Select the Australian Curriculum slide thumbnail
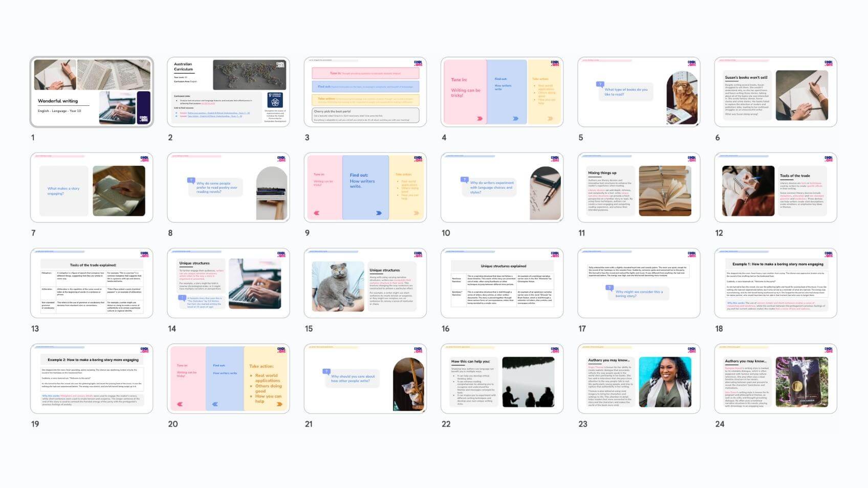This screenshot has width=868, height=488. (x=228, y=92)
